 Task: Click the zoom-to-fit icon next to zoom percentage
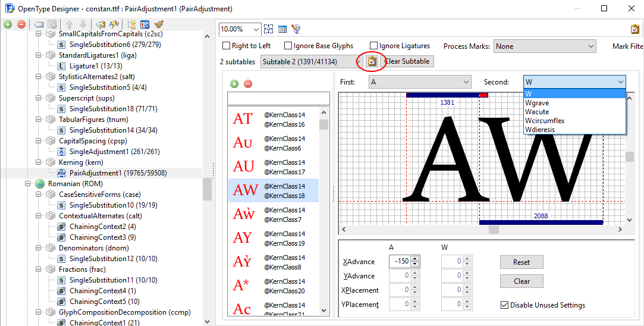click(269, 29)
